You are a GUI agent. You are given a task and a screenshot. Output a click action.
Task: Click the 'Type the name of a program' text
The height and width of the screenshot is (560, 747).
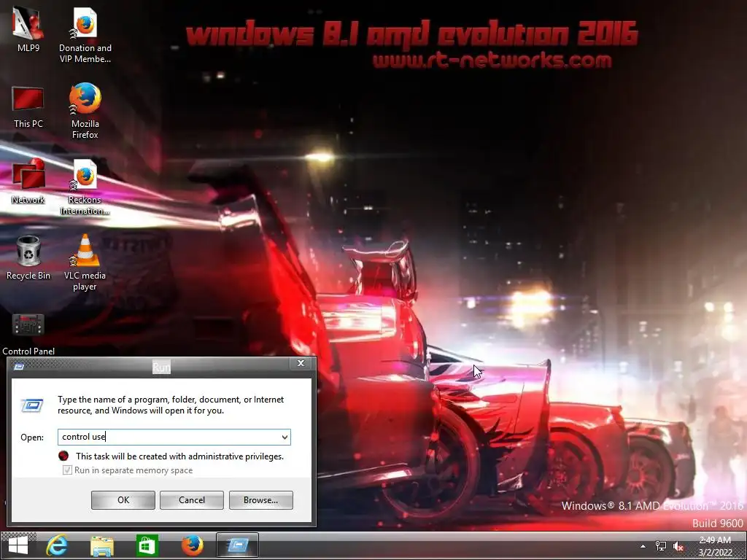tap(171, 405)
